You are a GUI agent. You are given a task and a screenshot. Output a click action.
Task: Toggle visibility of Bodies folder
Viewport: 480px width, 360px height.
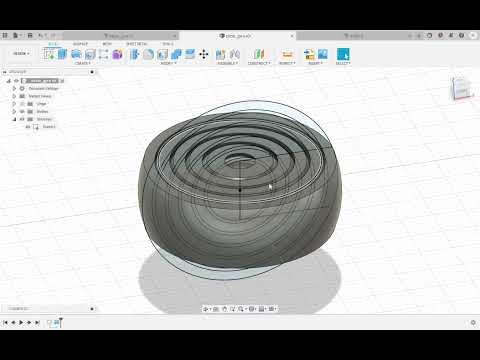coord(22,111)
